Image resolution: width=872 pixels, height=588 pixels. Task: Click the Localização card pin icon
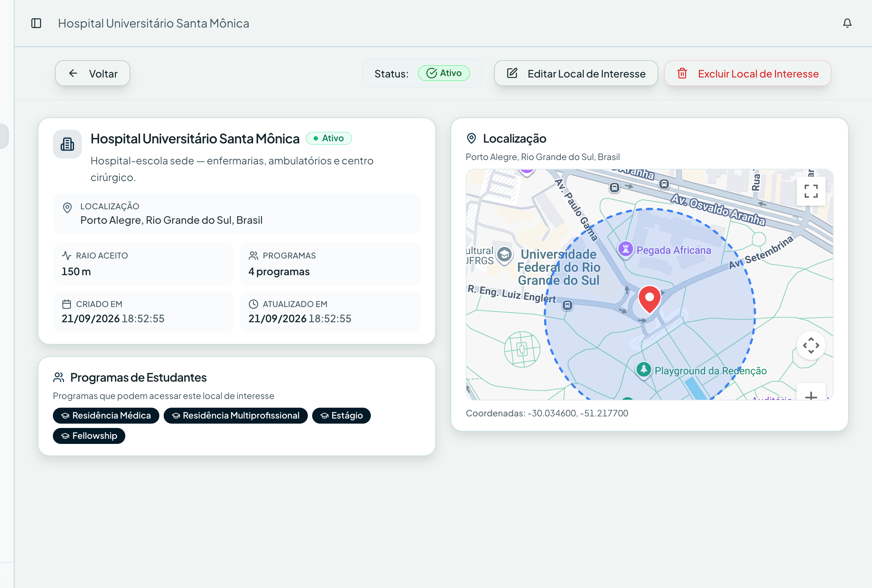471,138
